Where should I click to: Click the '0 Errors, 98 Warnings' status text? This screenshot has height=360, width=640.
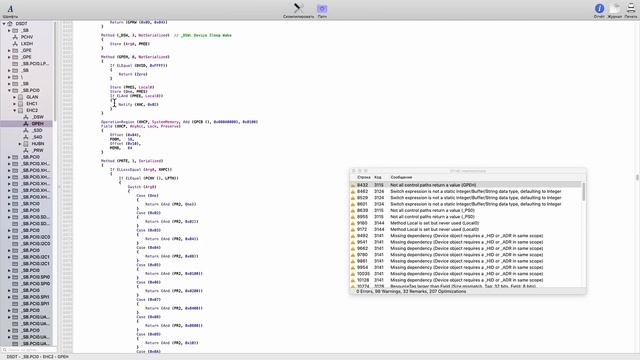tap(411, 291)
